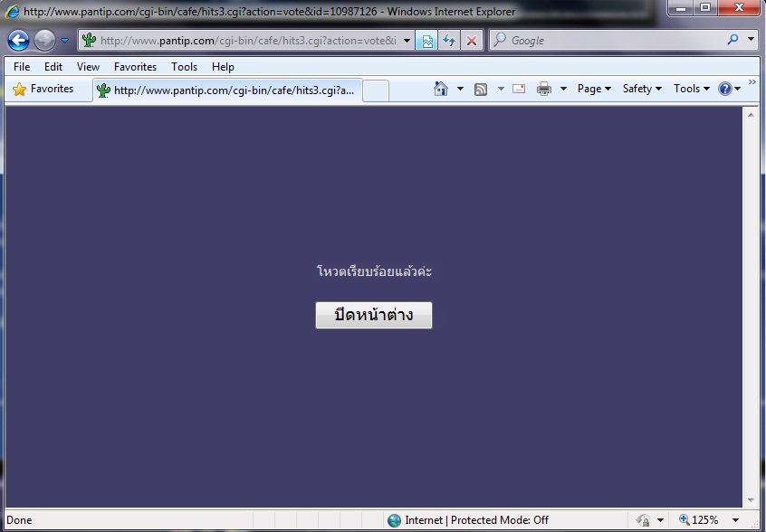
Task: Close the Internet Explorer window
Action: point(739,8)
